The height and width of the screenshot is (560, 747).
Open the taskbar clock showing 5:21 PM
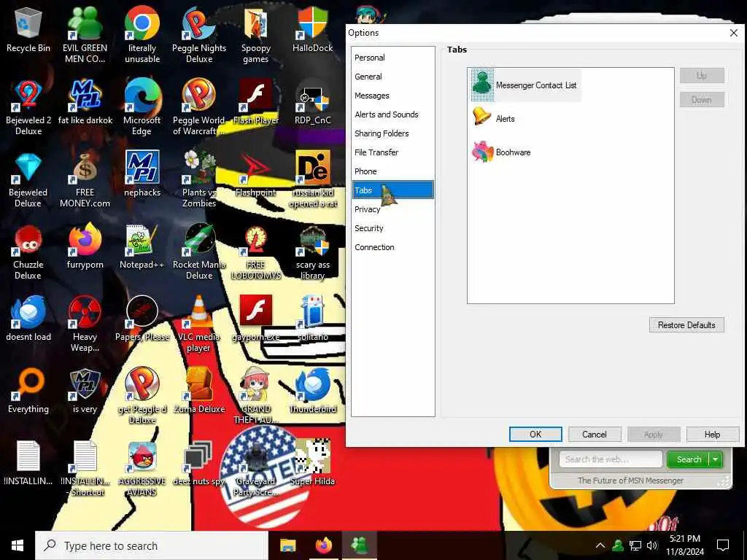point(685,545)
